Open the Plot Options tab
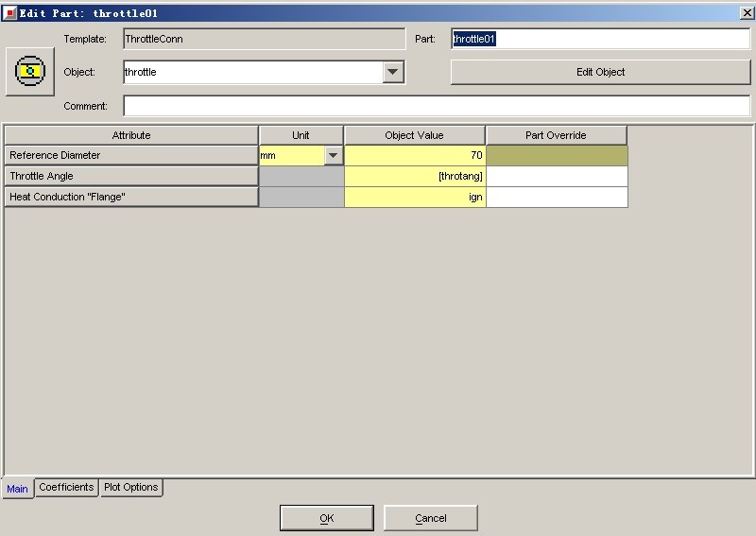This screenshot has width=756, height=536. click(x=131, y=487)
